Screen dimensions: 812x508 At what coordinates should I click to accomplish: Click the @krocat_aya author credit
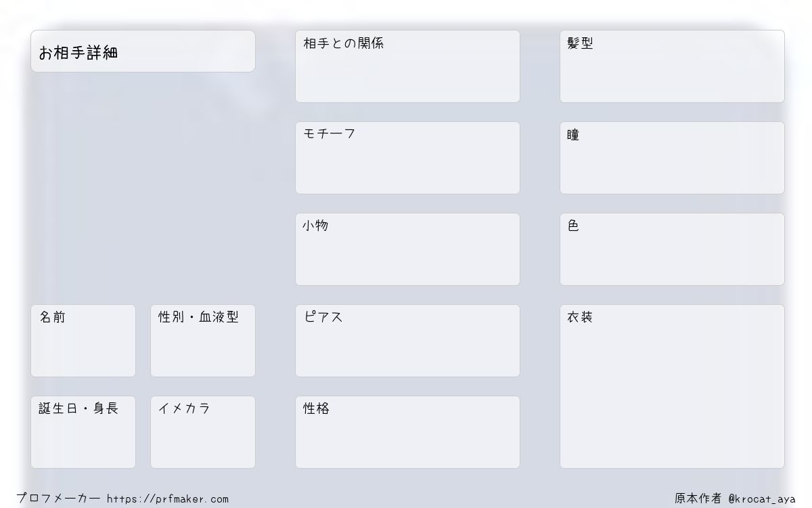(762, 499)
